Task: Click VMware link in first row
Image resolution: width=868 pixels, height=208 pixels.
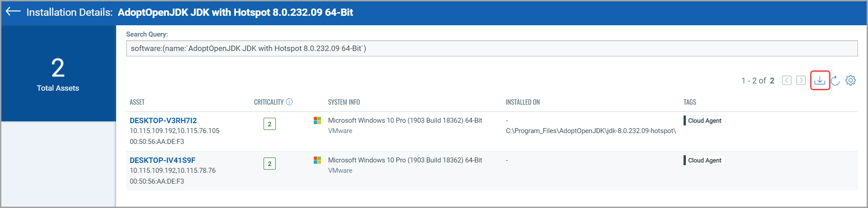Action: pos(340,131)
